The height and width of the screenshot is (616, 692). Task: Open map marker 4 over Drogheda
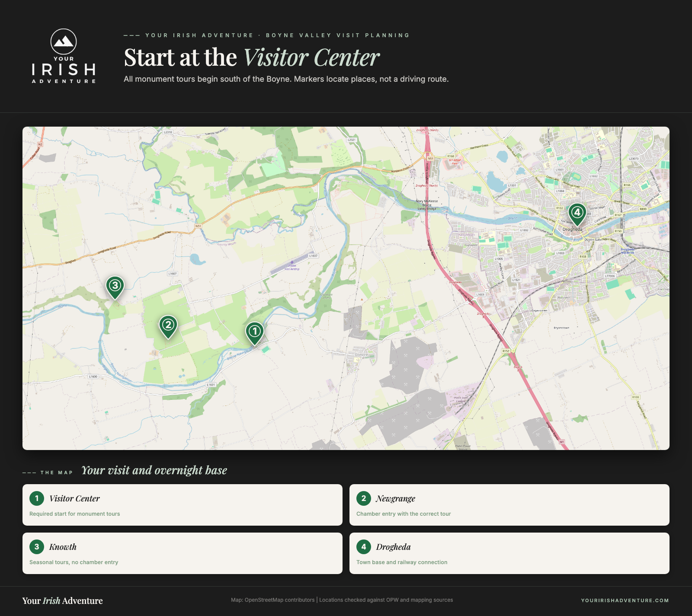(577, 214)
